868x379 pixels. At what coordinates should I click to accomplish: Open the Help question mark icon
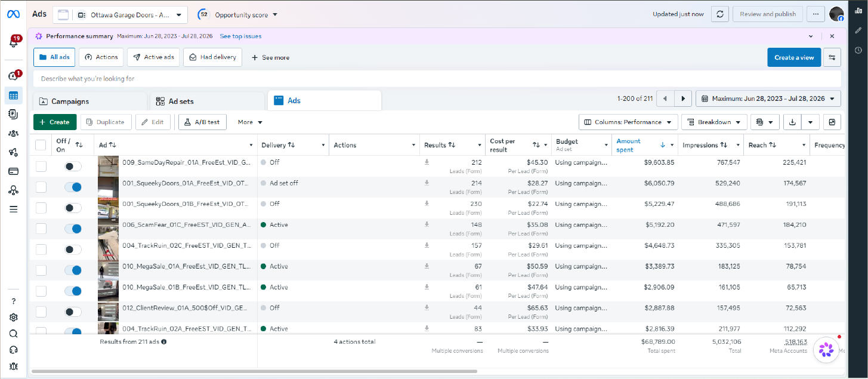coord(14,301)
